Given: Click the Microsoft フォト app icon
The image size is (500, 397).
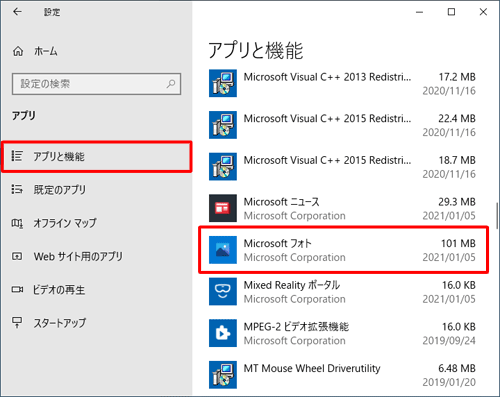Looking at the screenshot, I should tap(223, 250).
